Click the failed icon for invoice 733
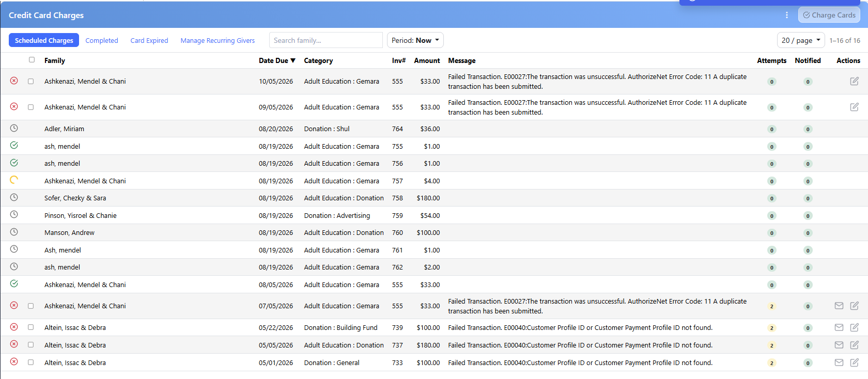 (14, 361)
